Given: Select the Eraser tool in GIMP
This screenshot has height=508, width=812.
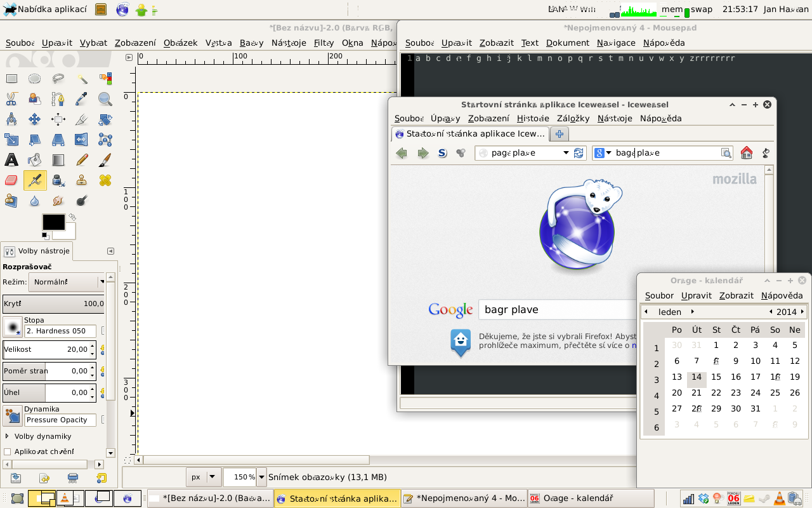Looking at the screenshot, I should [x=11, y=180].
